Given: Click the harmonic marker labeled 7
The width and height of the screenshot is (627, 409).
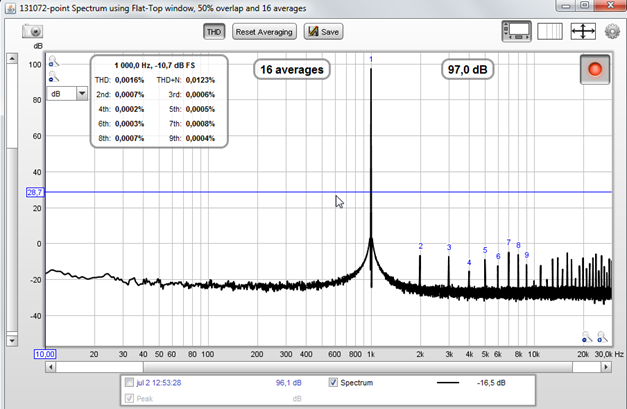Looking at the screenshot, I should tap(509, 242).
